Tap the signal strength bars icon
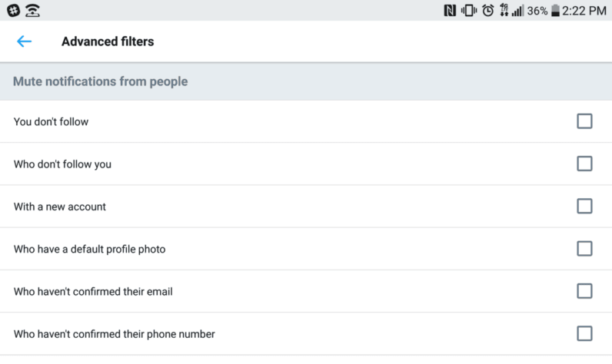The height and width of the screenshot is (364, 612). pyautogui.click(x=517, y=11)
